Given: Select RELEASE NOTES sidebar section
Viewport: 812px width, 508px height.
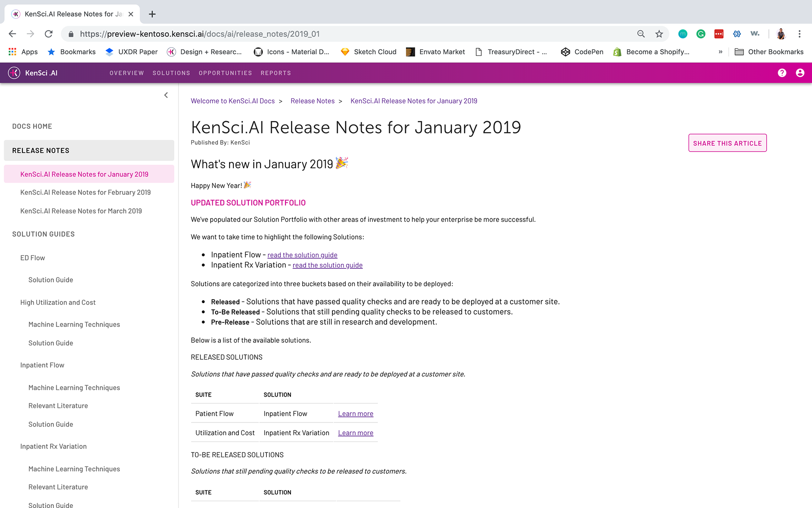Looking at the screenshot, I should tap(89, 150).
